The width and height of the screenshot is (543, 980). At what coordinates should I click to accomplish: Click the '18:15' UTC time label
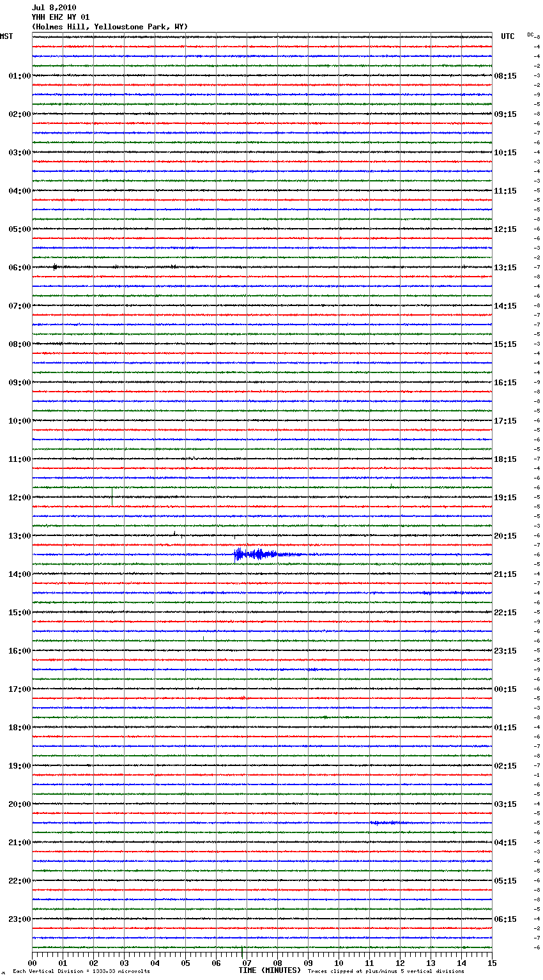(x=505, y=459)
